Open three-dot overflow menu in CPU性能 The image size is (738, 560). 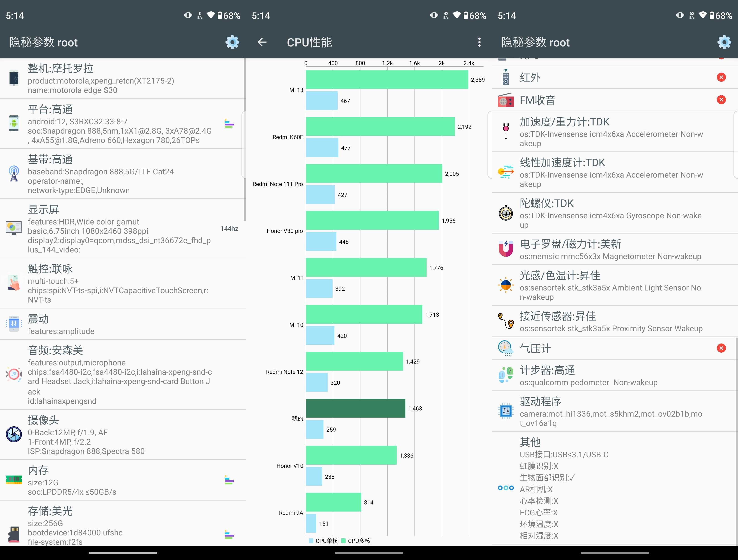tap(479, 42)
